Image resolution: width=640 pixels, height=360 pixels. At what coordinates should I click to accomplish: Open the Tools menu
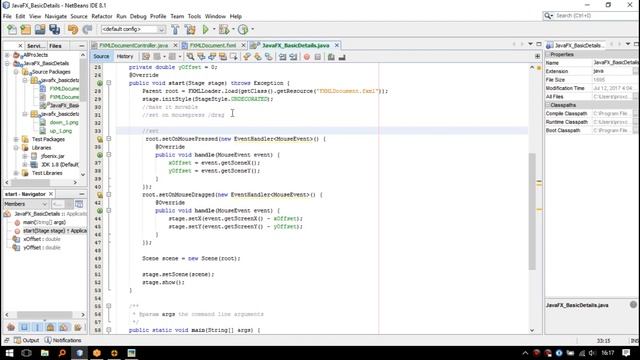click(194, 16)
